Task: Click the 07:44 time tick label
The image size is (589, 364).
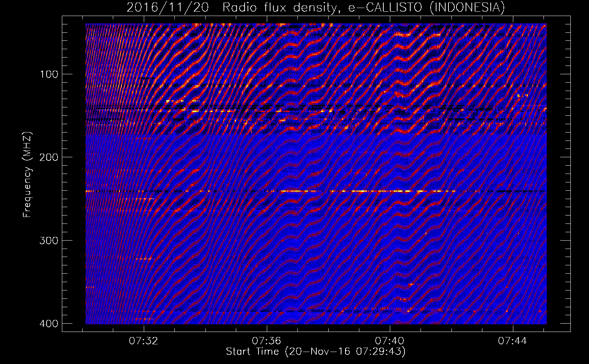Action: pos(513,341)
